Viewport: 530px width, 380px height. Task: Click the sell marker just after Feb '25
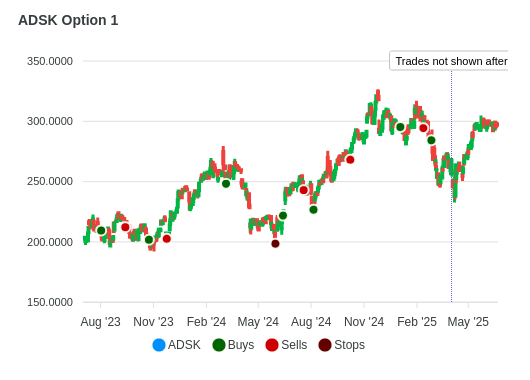tap(423, 128)
